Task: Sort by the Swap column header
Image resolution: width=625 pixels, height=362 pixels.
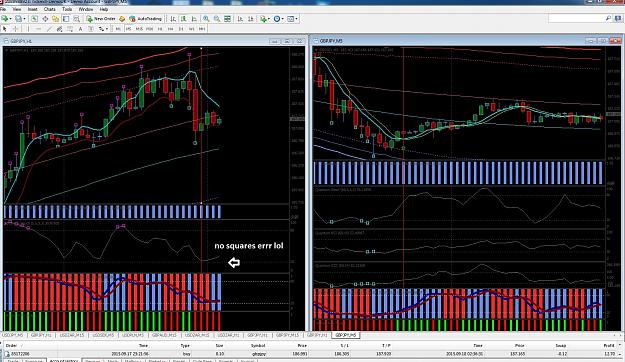Action: click(x=561, y=346)
